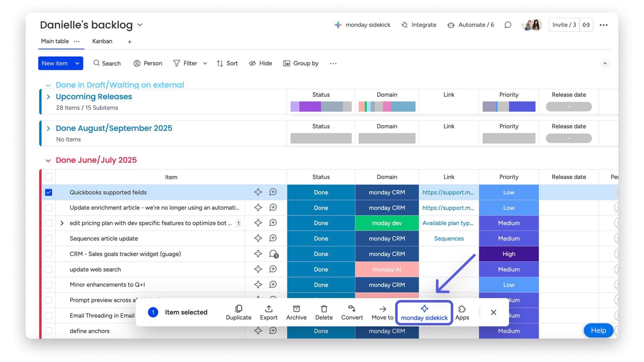Add update to Quickbooks supported feilds row
The image size is (644, 362).
click(x=273, y=192)
